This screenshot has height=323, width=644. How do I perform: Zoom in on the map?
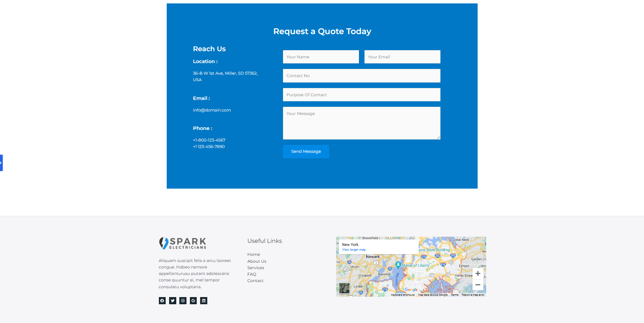pos(478,274)
